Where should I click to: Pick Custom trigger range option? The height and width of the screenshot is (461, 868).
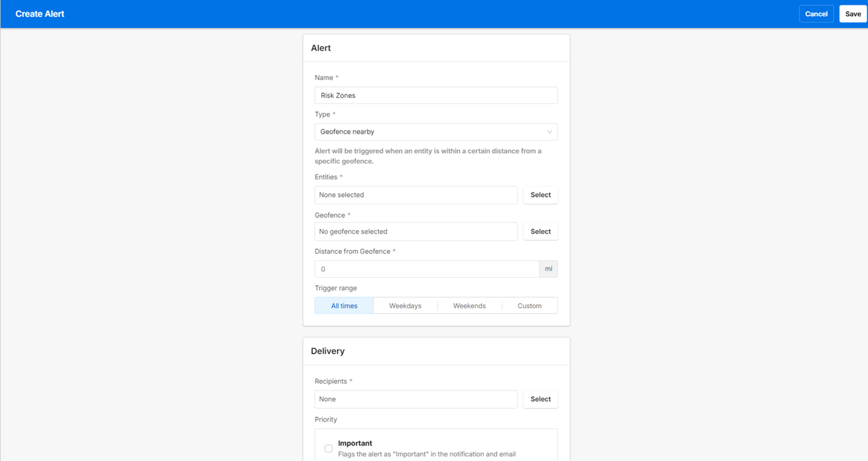(529, 306)
